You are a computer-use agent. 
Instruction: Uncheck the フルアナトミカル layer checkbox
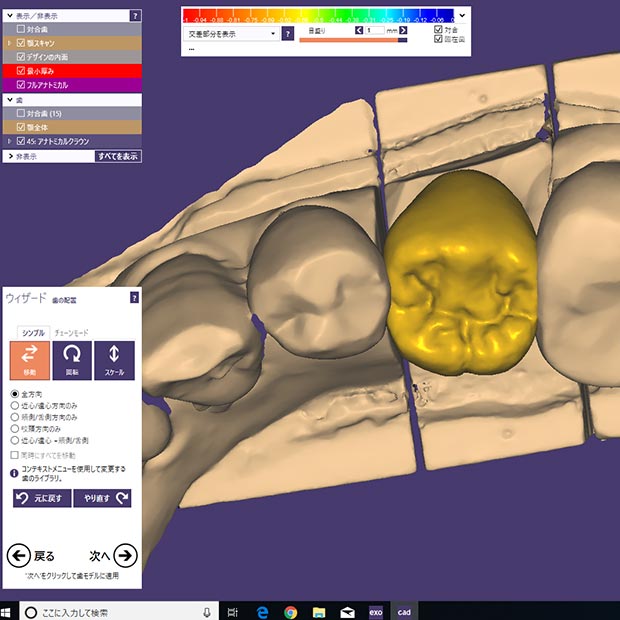click(21, 85)
